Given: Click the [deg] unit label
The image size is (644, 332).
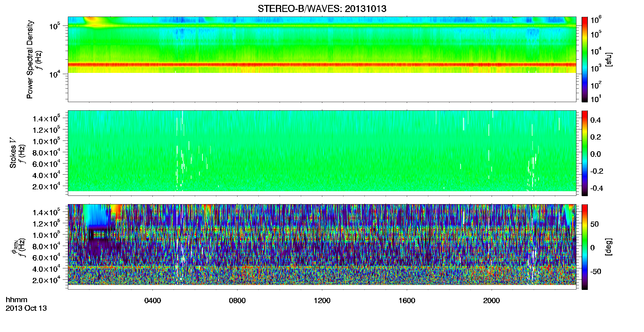Looking at the screenshot, I should click(608, 247).
